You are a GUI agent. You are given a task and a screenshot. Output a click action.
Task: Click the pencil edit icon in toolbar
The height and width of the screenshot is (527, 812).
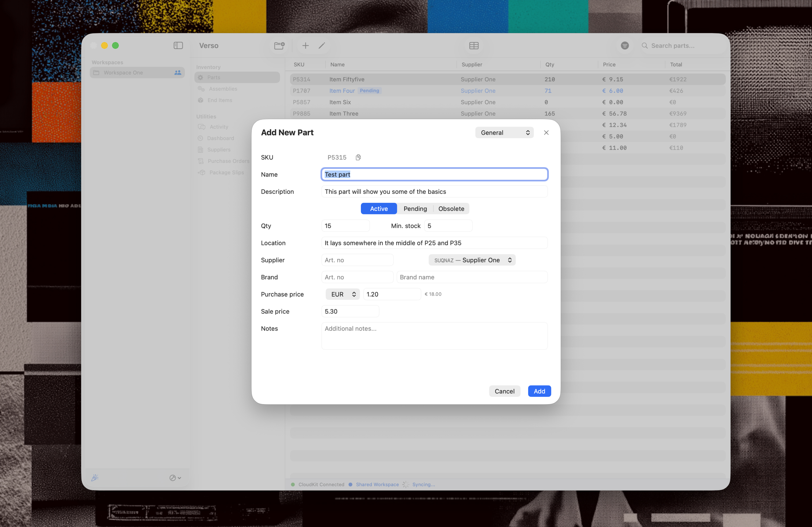point(322,45)
